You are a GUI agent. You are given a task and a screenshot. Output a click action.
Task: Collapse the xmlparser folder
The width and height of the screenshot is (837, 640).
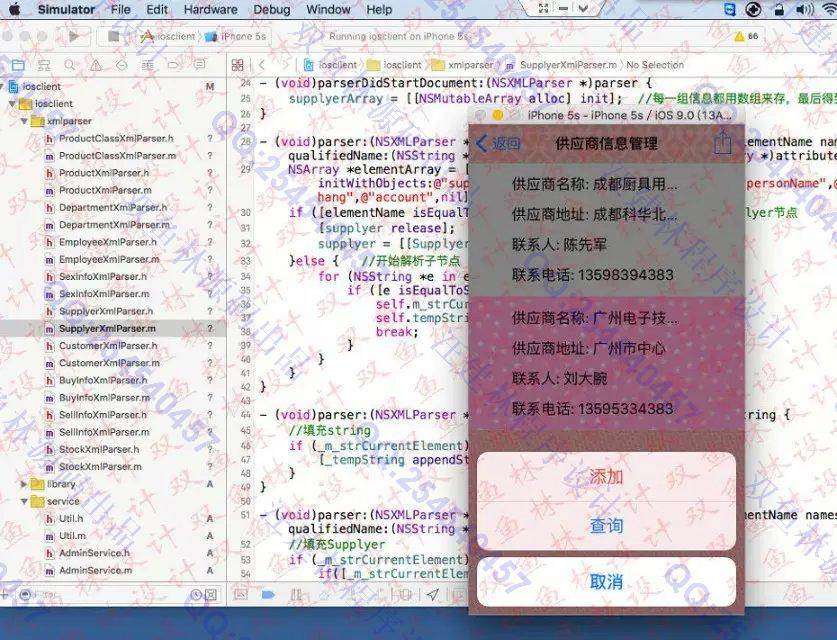coord(24,121)
